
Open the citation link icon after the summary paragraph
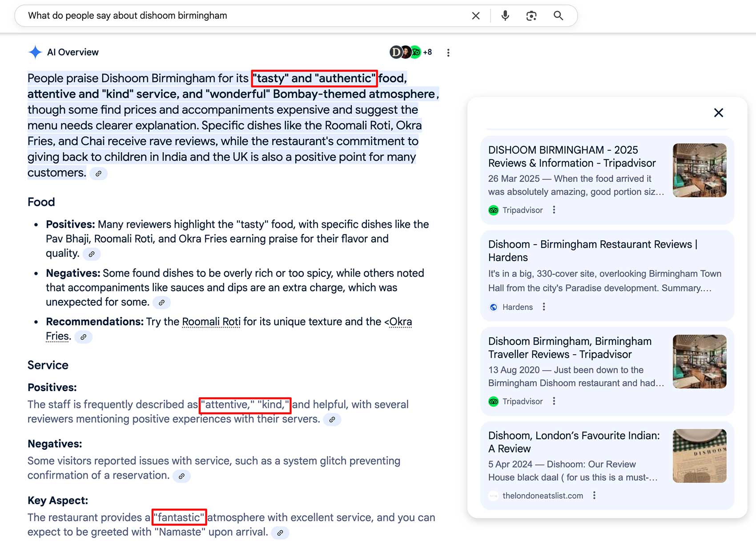click(x=99, y=174)
